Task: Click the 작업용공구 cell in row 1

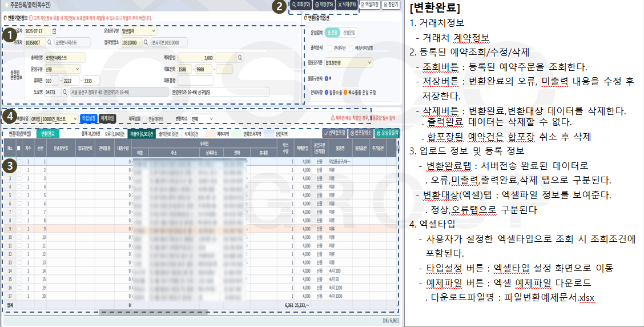Action: (x=339, y=162)
